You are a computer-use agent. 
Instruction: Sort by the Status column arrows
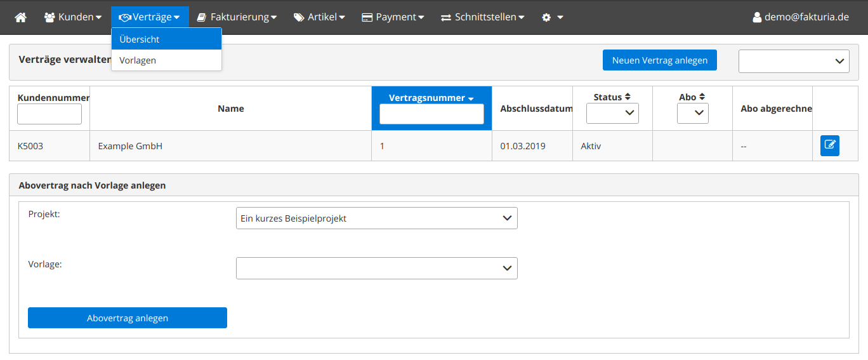tap(628, 97)
